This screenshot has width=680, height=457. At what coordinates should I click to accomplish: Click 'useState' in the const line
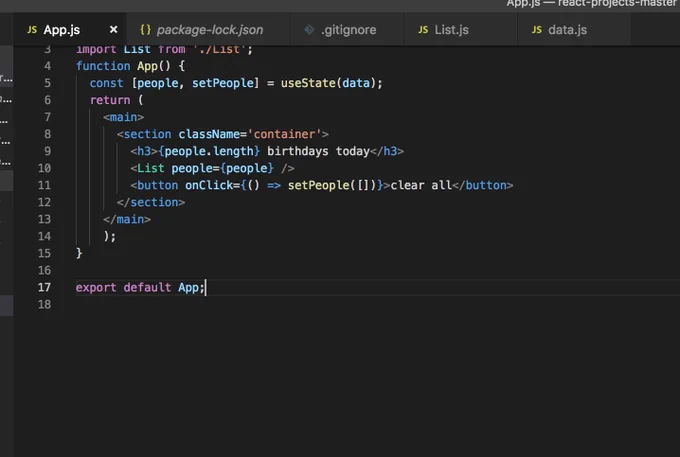[x=308, y=83]
